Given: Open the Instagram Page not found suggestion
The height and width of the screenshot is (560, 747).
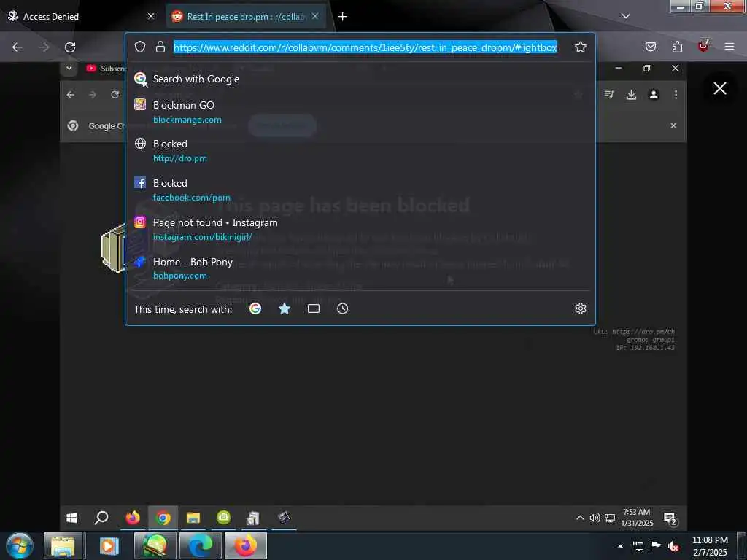Looking at the screenshot, I should pos(360,229).
